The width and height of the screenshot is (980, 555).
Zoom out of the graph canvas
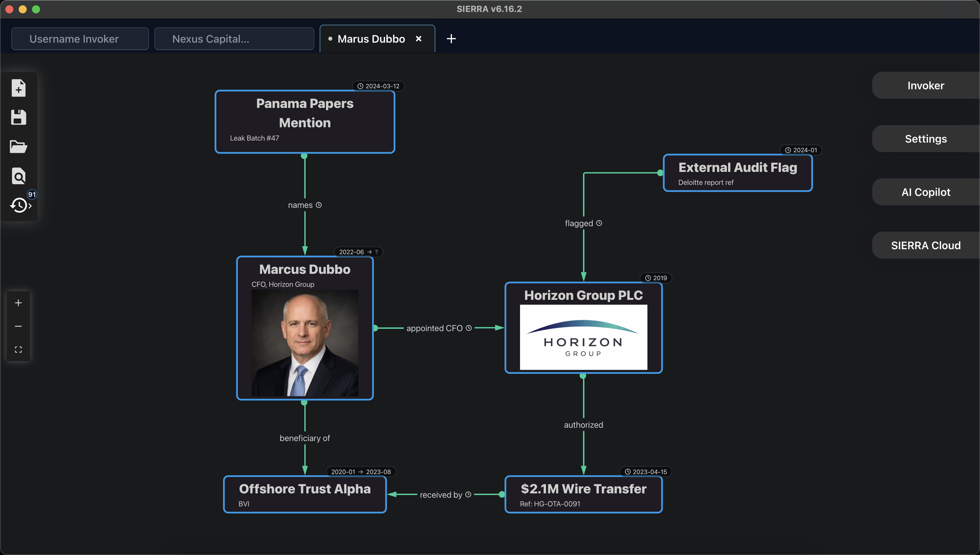[18, 326]
